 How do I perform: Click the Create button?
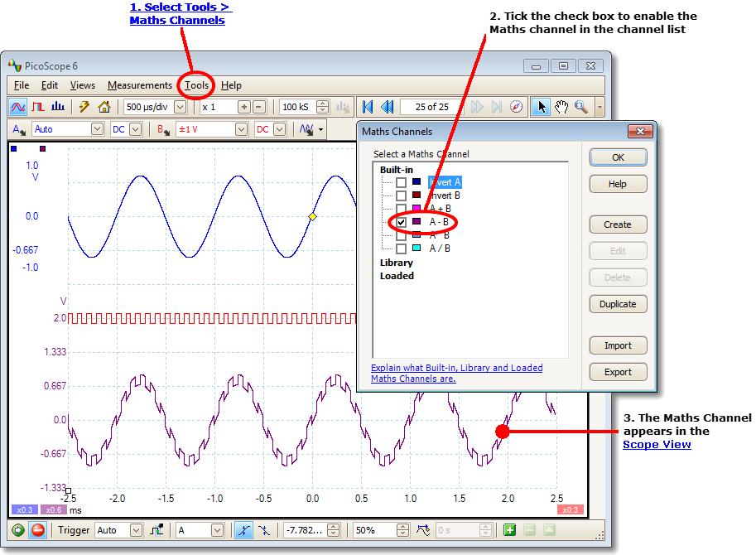coord(618,224)
